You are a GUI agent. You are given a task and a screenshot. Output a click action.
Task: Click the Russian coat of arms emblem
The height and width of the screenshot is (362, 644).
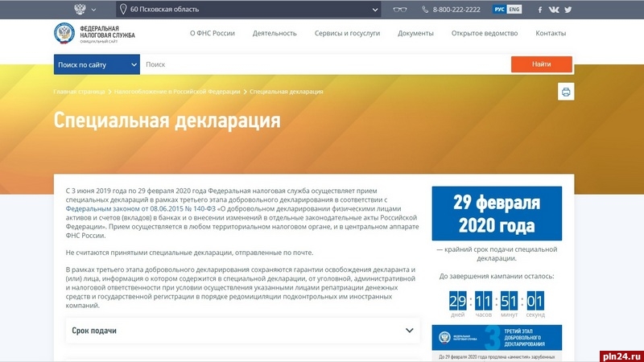pyautogui.click(x=80, y=10)
